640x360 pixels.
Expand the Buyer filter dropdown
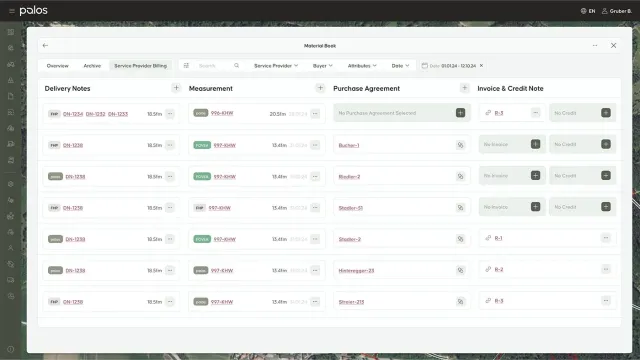click(x=322, y=66)
